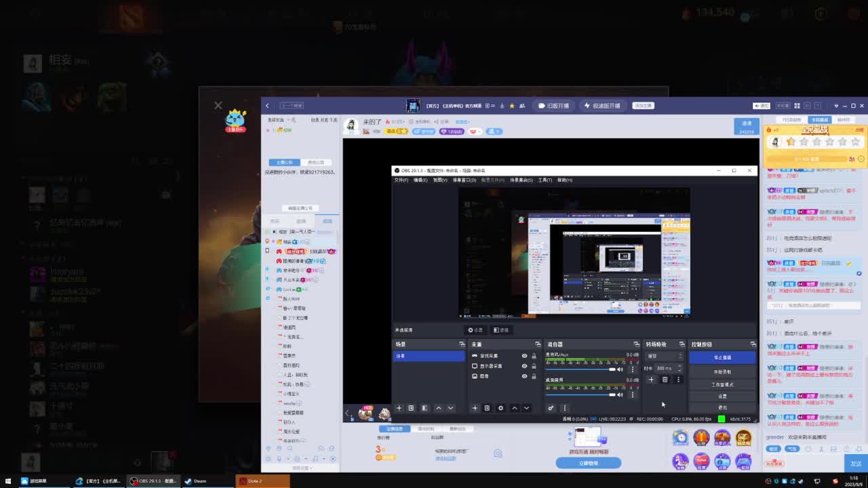
Task: Add a new scene transition
Action: pos(651,380)
